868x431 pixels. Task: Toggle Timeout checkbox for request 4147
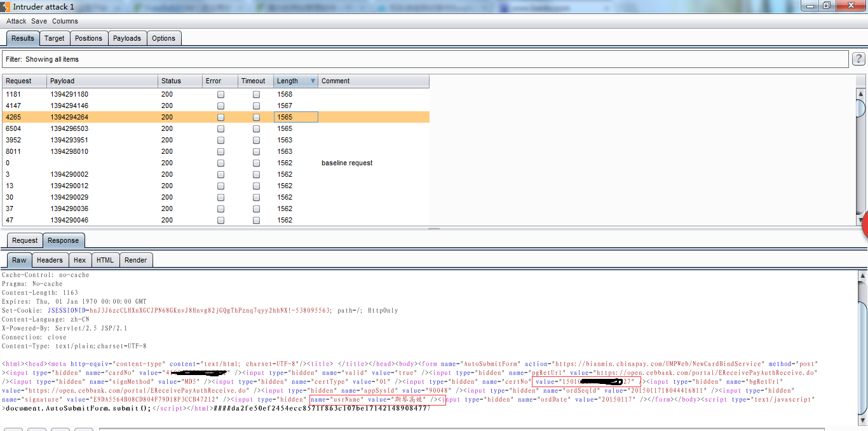coord(257,106)
